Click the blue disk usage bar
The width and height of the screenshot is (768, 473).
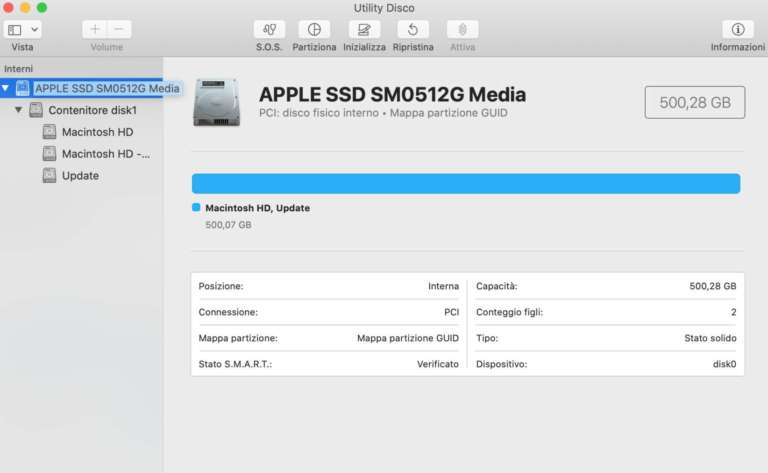[x=466, y=184]
